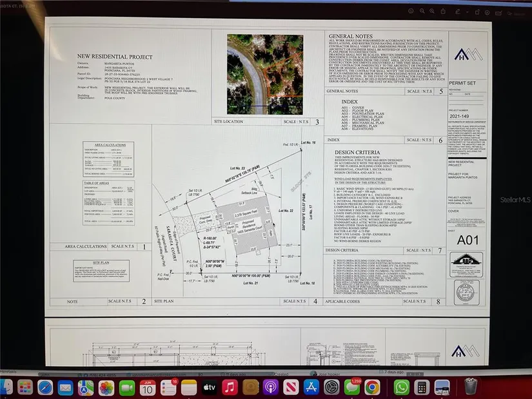Viewport: 532px width, 399px height.
Task: Launch Mail from the Dock
Action: pyautogui.click(x=65, y=387)
